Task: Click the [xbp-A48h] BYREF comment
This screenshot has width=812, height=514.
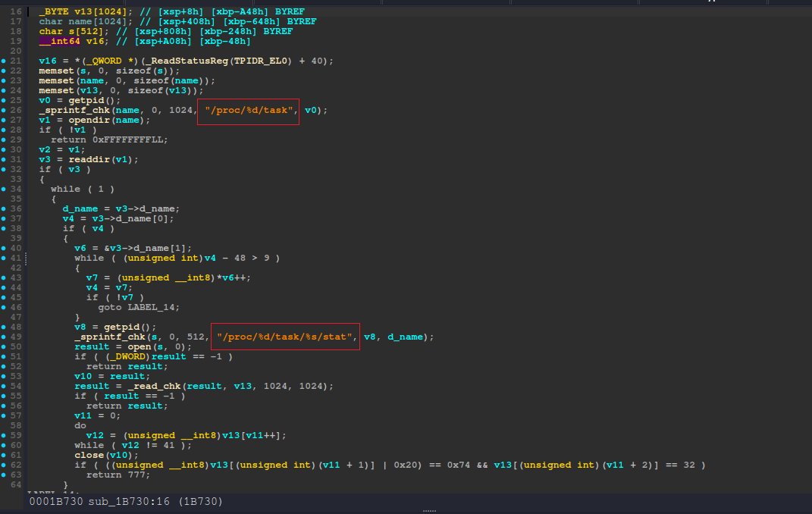Action: pyautogui.click(x=258, y=11)
